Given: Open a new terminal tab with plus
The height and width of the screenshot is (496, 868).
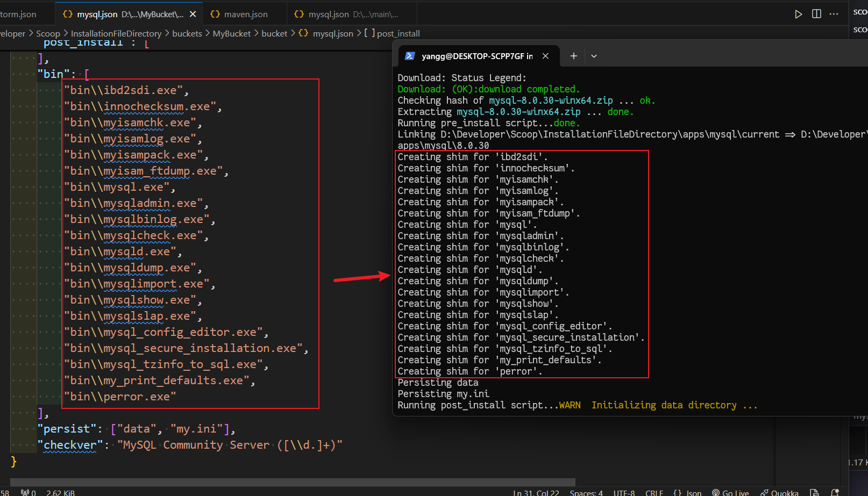Looking at the screenshot, I should coord(574,56).
